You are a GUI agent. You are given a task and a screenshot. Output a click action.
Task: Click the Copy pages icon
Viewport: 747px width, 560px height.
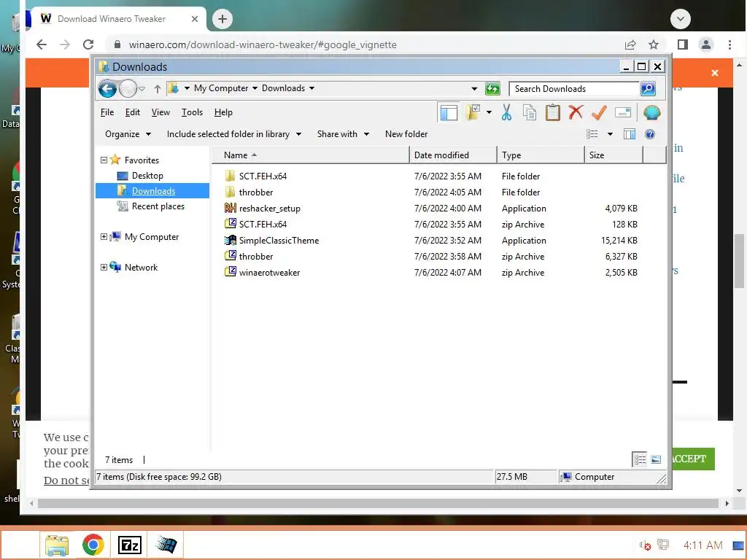pos(530,113)
